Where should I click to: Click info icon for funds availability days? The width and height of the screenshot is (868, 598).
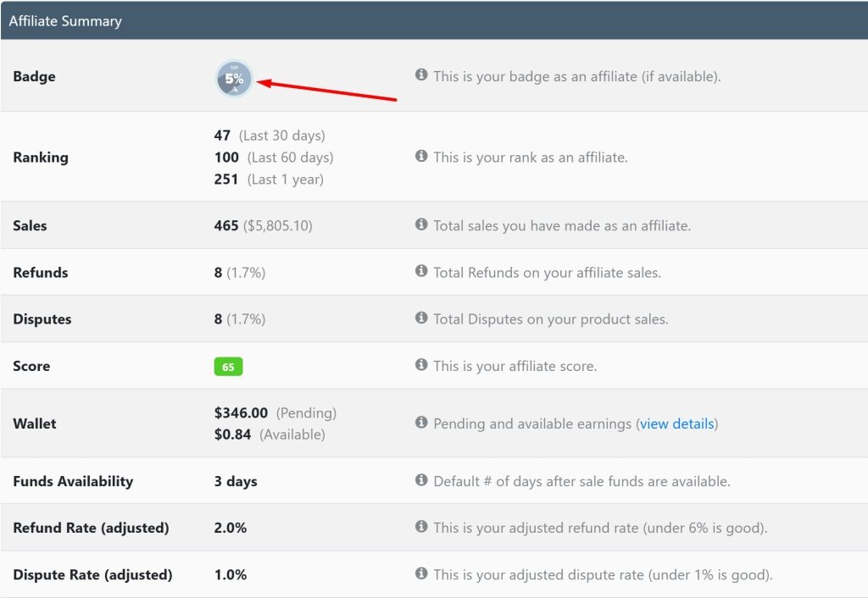tap(421, 479)
